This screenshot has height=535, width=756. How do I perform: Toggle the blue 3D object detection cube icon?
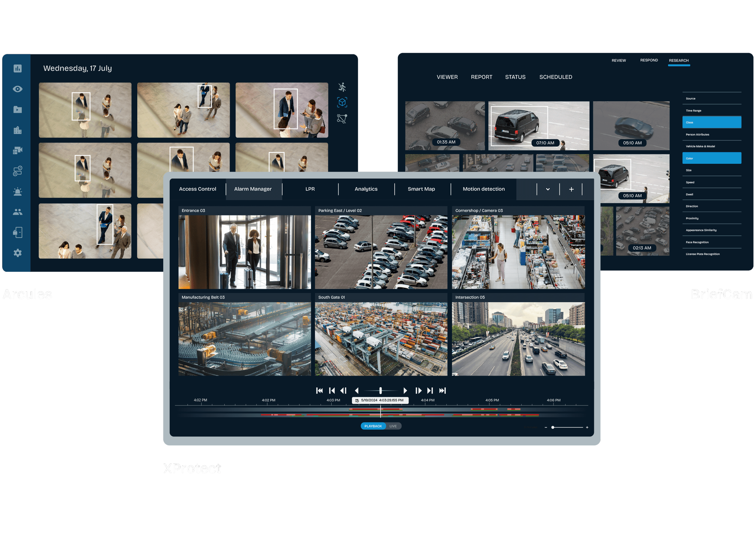coord(342,102)
